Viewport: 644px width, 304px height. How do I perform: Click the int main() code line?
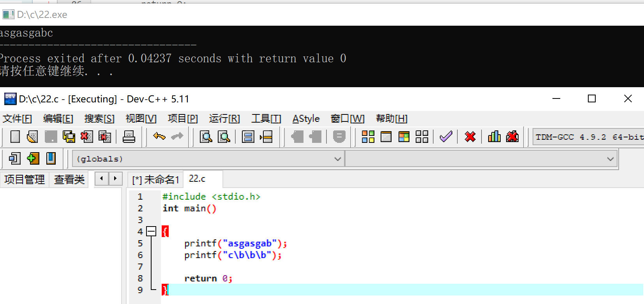(x=189, y=208)
